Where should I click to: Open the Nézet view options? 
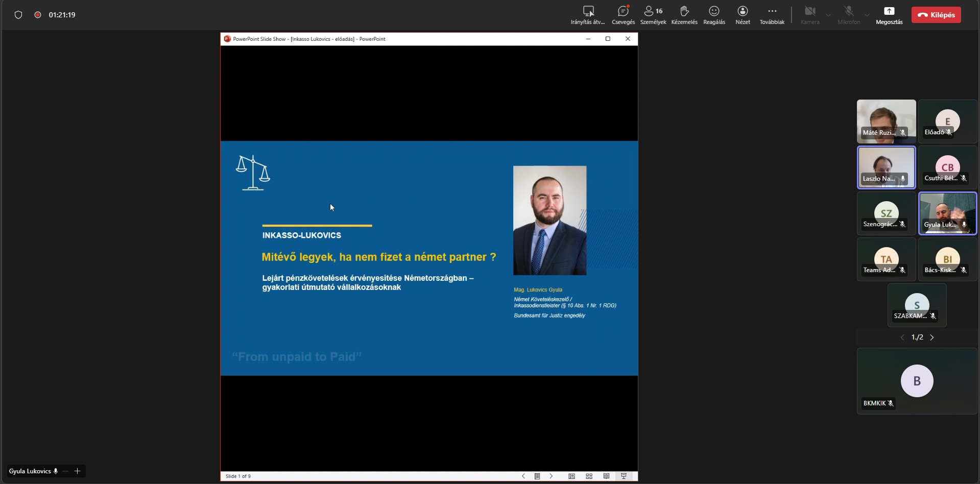click(743, 15)
